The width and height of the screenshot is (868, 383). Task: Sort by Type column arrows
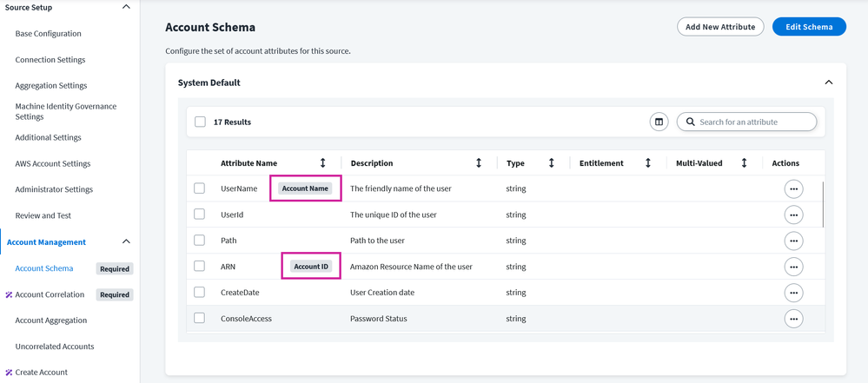[552, 163]
